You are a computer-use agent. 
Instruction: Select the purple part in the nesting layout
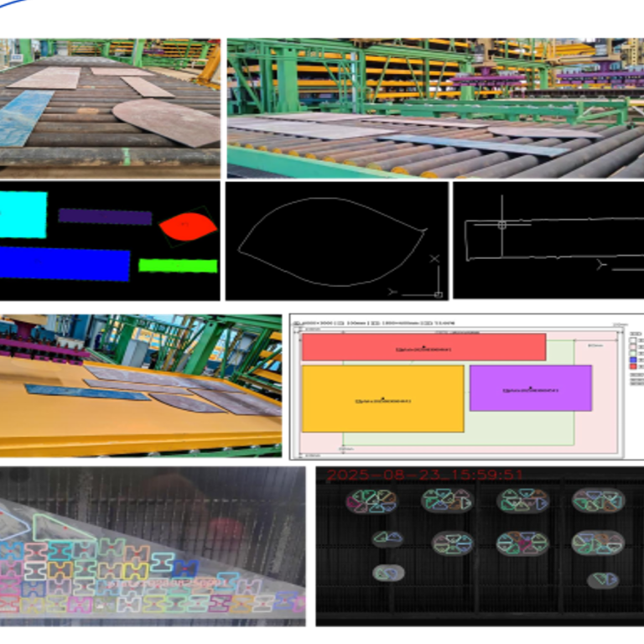click(531, 388)
